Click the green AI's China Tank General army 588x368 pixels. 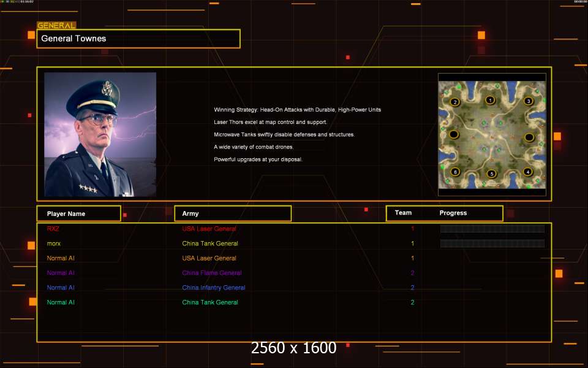click(x=210, y=302)
